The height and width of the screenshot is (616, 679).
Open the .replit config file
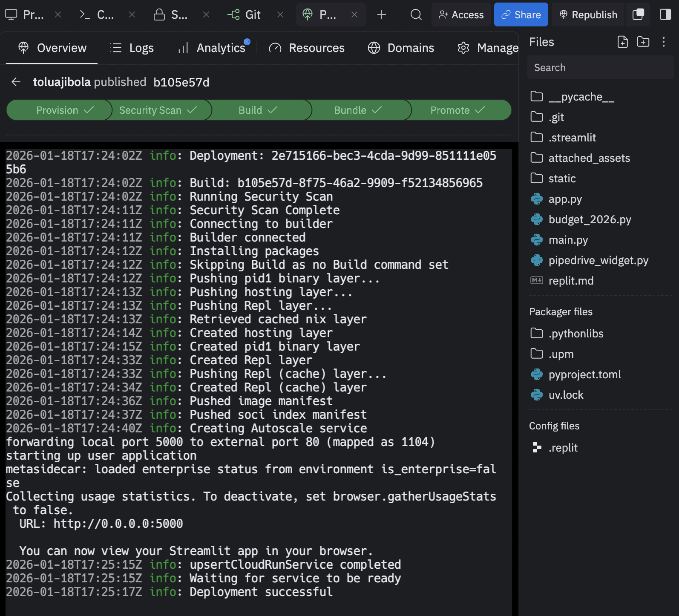click(563, 448)
